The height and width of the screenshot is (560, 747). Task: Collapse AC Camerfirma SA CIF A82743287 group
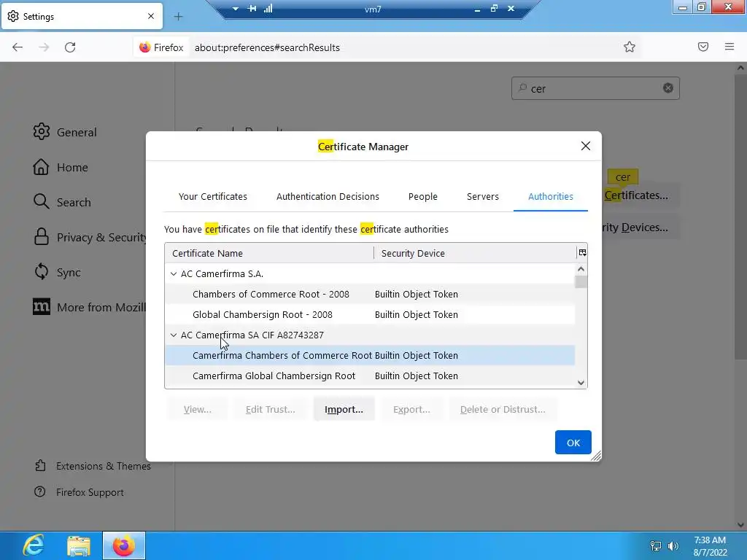click(x=174, y=335)
